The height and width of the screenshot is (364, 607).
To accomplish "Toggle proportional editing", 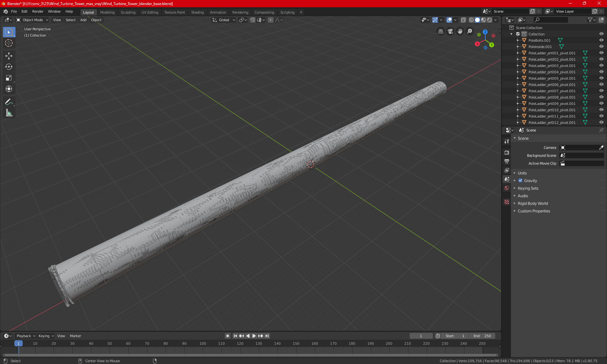I will (x=271, y=20).
